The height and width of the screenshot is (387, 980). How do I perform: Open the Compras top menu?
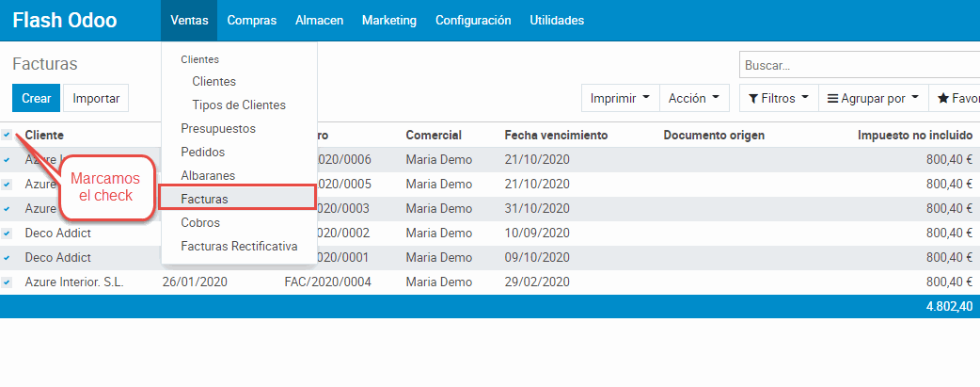point(252,20)
